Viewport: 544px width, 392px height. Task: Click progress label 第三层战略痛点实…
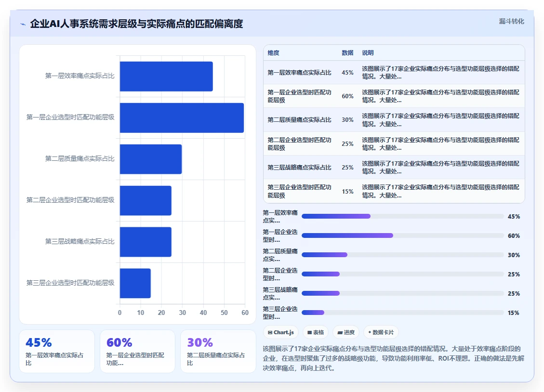(280, 293)
